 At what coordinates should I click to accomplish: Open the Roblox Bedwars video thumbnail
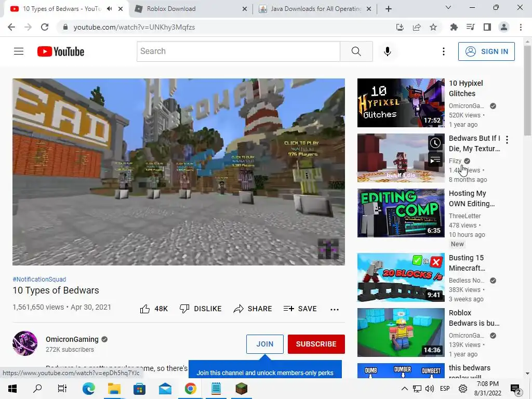tap(401, 332)
